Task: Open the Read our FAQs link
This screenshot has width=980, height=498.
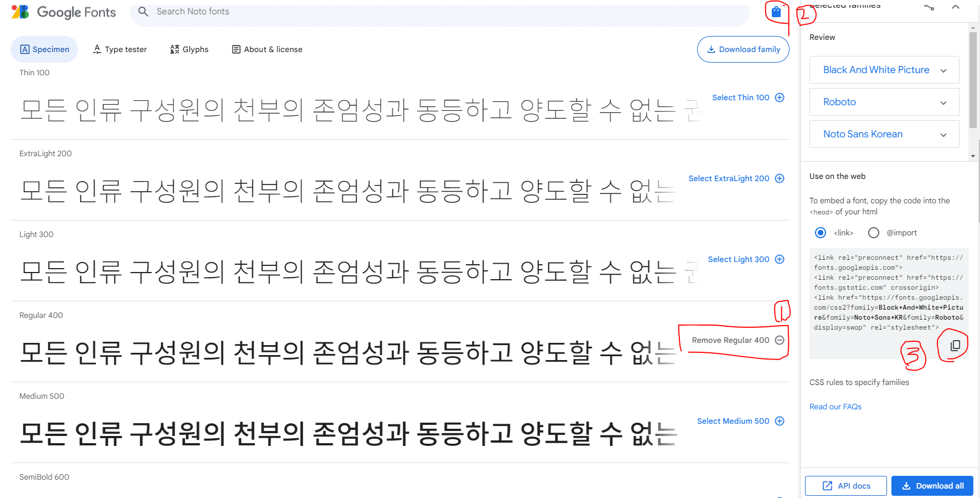Action: 835,407
